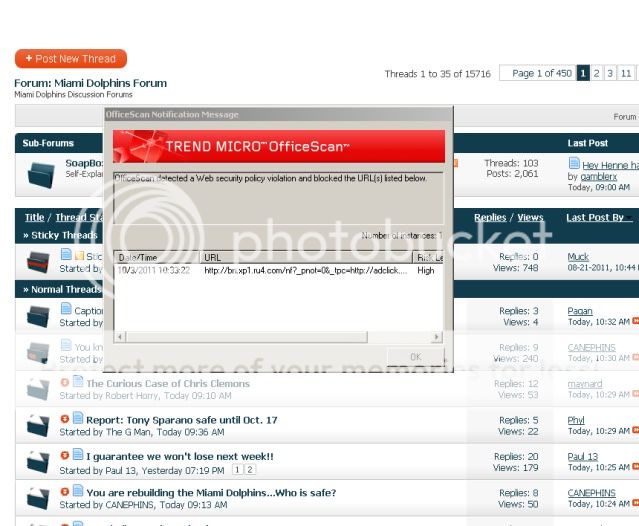639x526 pixels.
Task: Go to last post icon beside Phyl
Action: [636, 430]
